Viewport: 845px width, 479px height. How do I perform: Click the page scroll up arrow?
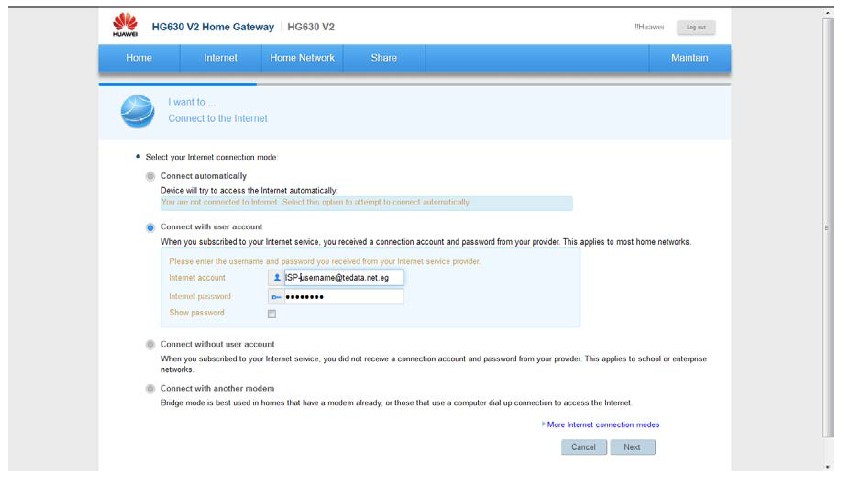[x=828, y=12]
